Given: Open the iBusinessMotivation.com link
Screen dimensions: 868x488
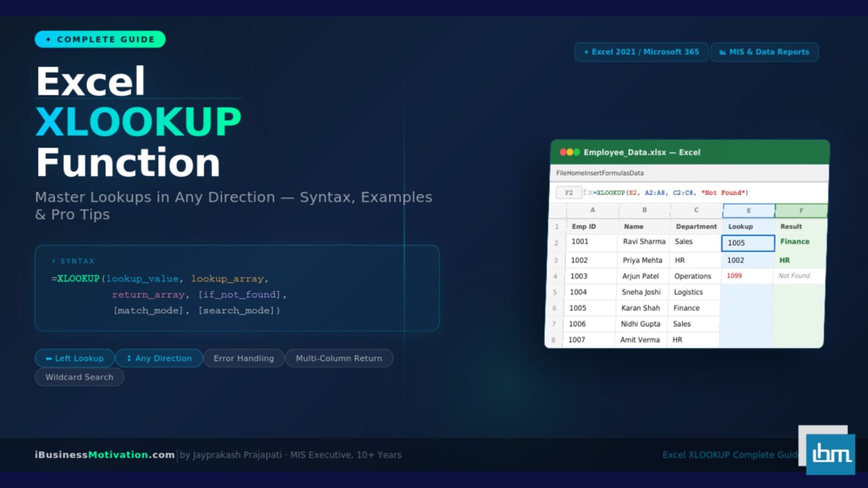Looking at the screenshot, I should click(x=105, y=455).
